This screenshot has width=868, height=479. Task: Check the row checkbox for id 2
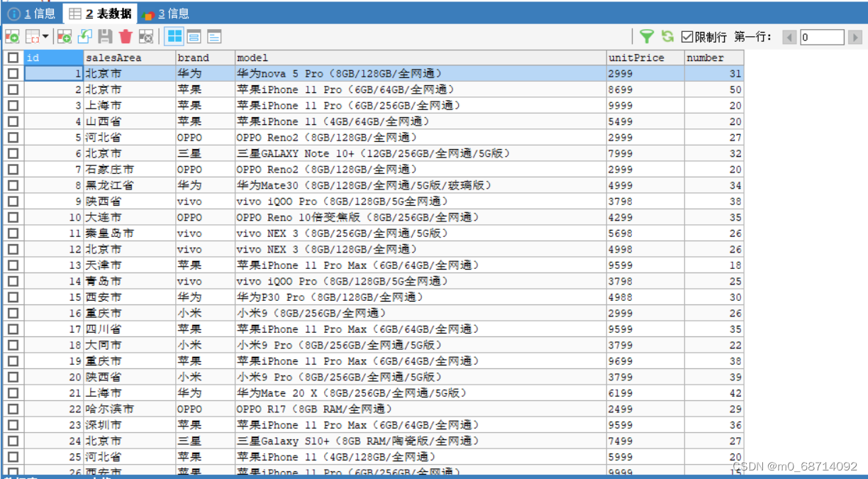tap(13, 89)
